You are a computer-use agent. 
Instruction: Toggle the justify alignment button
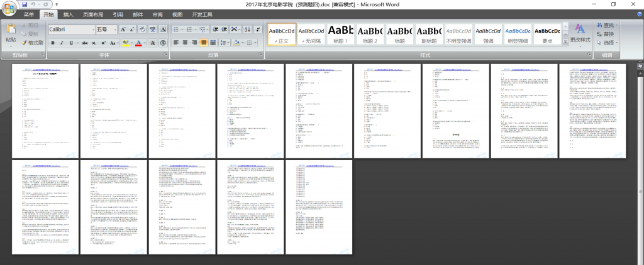[204, 43]
